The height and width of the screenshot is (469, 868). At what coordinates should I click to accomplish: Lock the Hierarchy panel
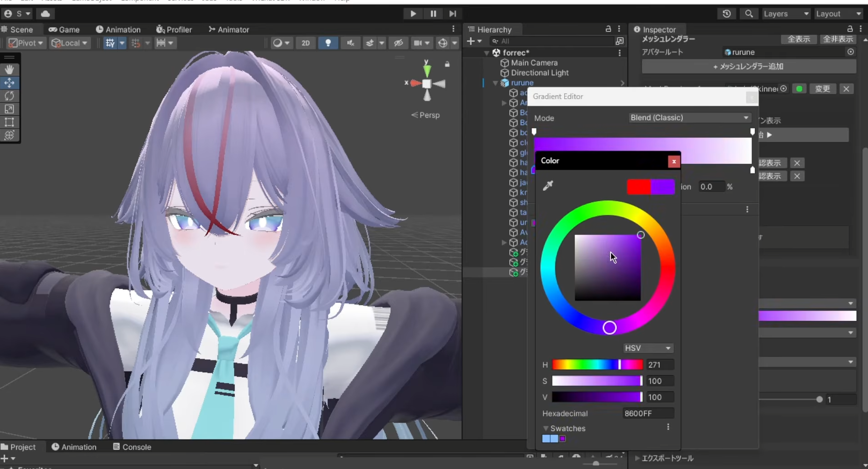pyautogui.click(x=608, y=29)
